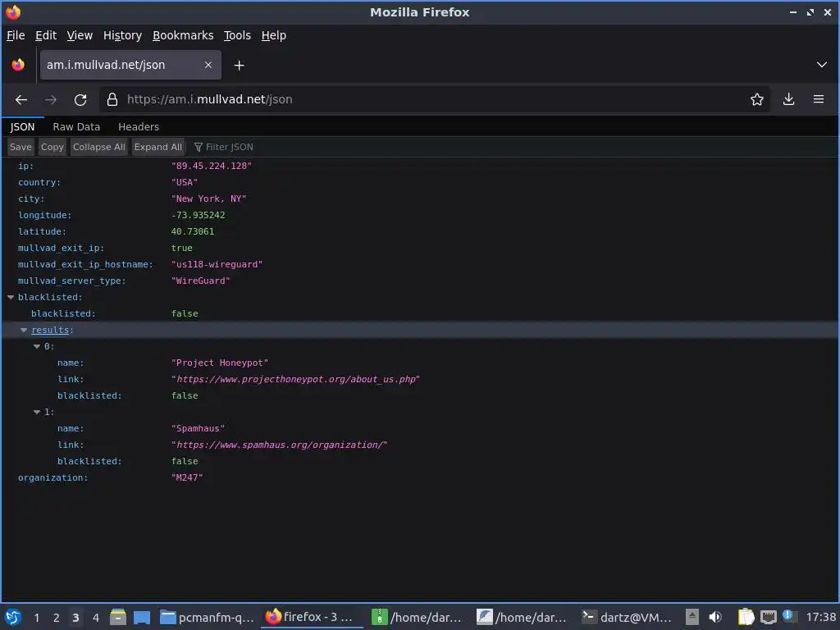Click the padlock site security icon
840x630 pixels.
pos(112,99)
